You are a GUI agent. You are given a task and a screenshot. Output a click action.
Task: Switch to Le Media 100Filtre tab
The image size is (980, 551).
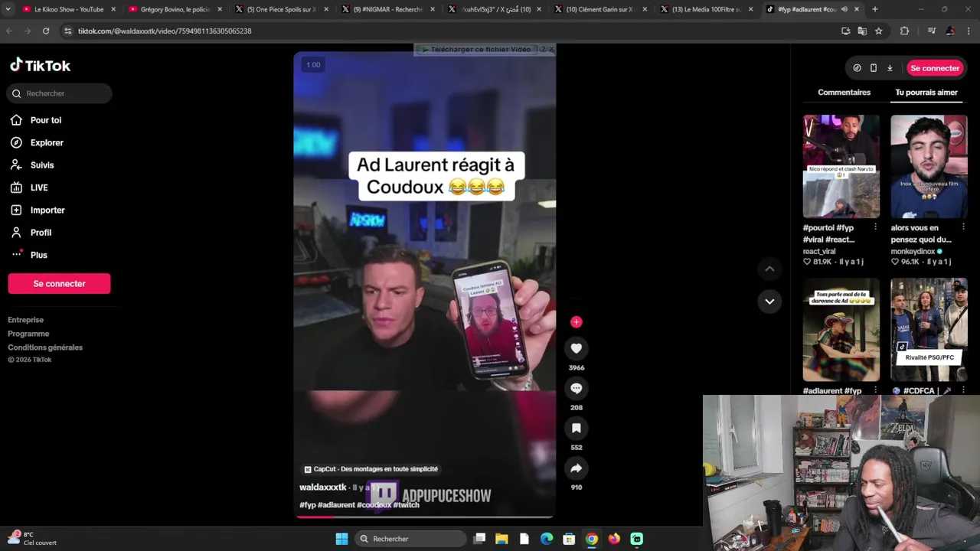coord(706,9)
